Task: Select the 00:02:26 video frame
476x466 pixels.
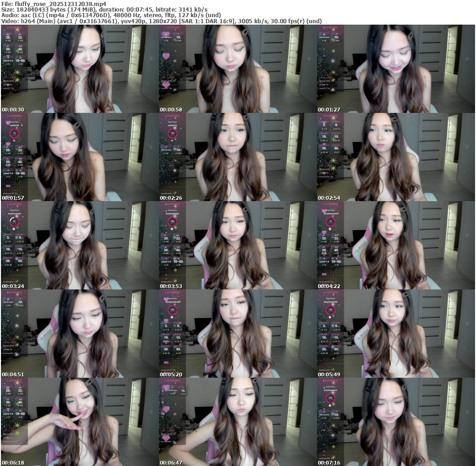Action: click(x=238, y=157)
